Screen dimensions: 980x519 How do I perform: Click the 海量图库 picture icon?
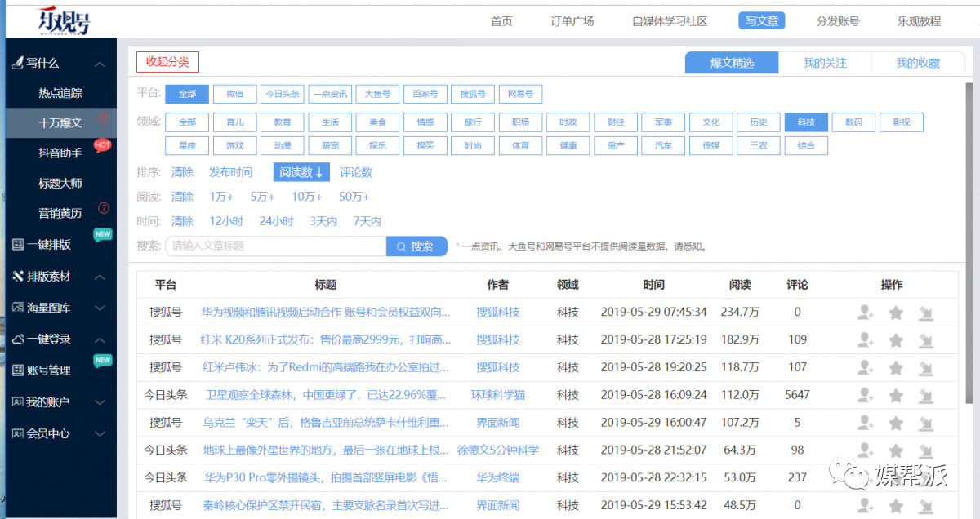(x=18, y=308)
